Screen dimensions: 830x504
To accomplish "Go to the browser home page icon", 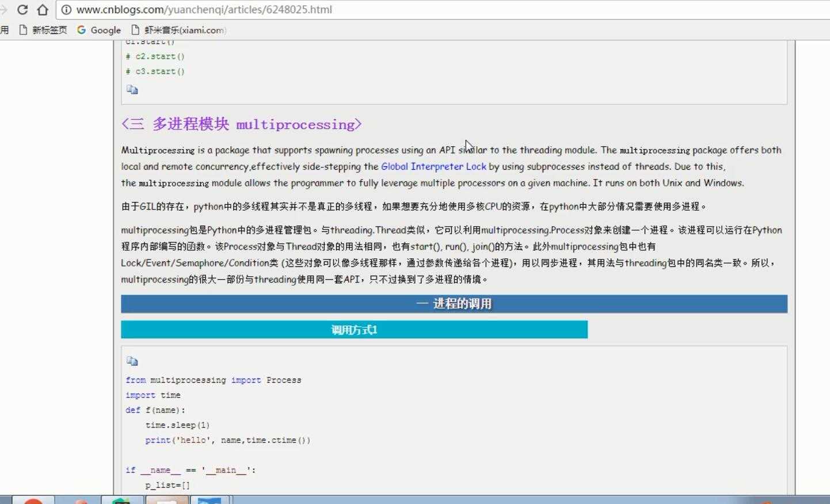I will point(43,10).
